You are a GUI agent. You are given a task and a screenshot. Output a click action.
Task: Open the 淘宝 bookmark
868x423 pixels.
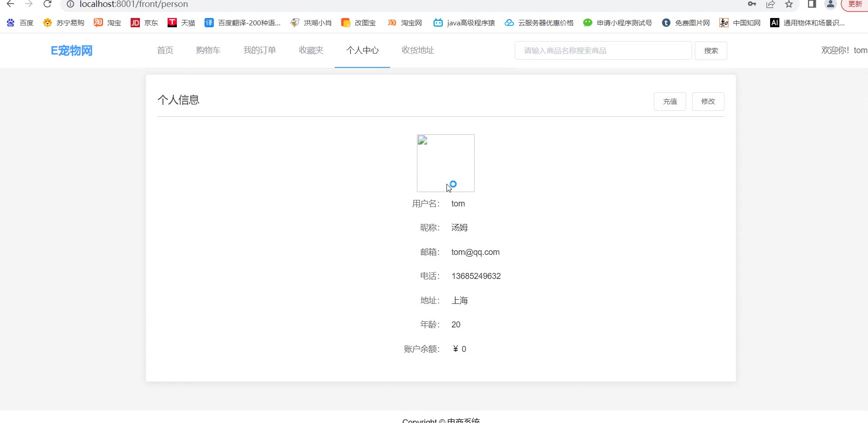(x=107, y=23)
